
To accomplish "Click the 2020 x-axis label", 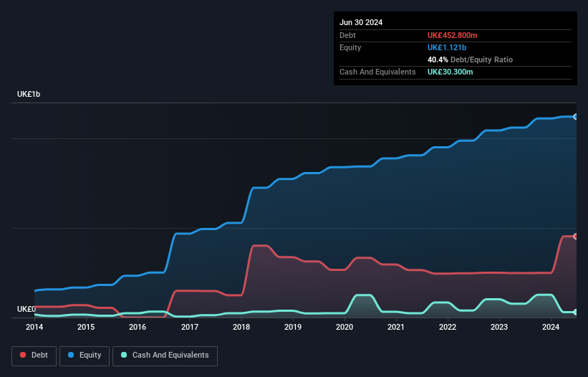I will tap(344, 327).
